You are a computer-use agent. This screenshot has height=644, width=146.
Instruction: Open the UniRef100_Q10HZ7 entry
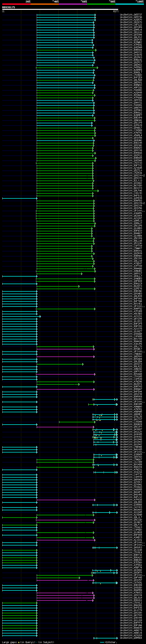[131, 331]
